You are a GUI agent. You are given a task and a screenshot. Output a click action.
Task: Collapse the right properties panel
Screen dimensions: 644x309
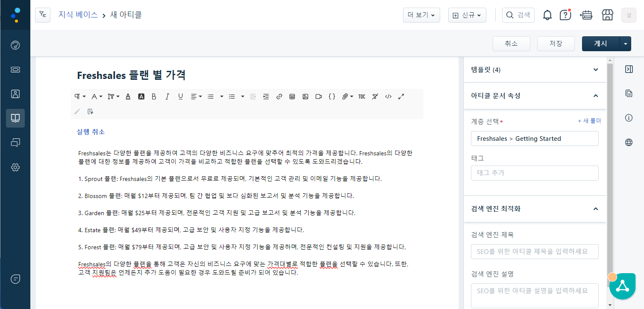pyautogui.click(x=629, y=69)
